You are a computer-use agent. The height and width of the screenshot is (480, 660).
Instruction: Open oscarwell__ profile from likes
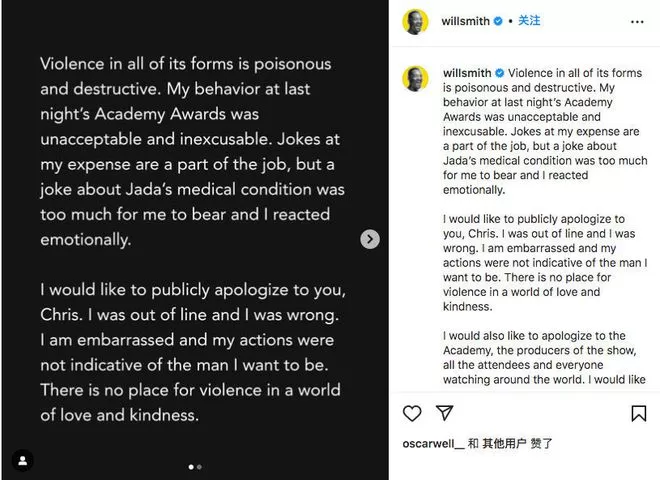point(433,444)
